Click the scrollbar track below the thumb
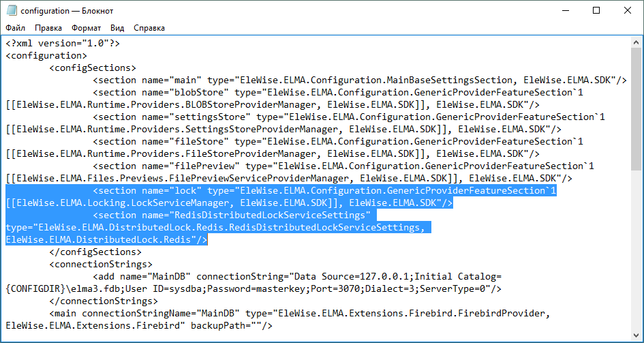The width and height of the screenshot is (644, 343). pyautogui.click(x=637, y=259)
